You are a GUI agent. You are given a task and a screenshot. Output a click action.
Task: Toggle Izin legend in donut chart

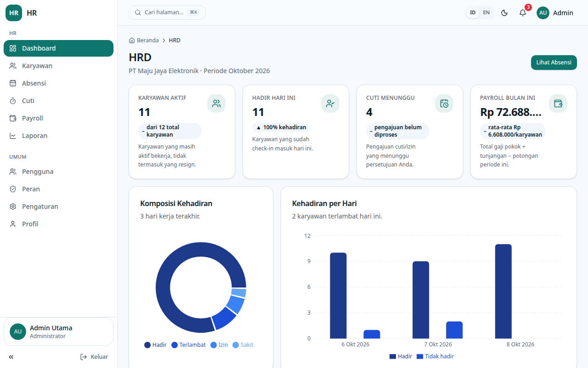coord(219,345)
